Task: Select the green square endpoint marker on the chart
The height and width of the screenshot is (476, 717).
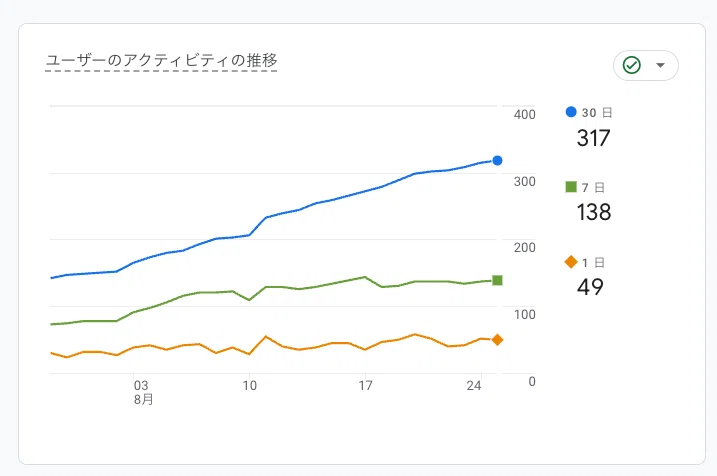Action: pos(497,280)
